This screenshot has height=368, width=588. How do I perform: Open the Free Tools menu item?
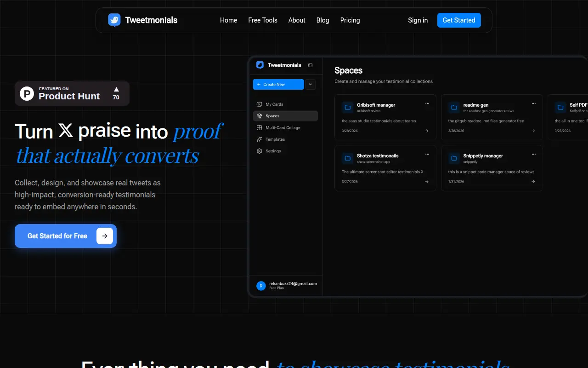[263, 20]
